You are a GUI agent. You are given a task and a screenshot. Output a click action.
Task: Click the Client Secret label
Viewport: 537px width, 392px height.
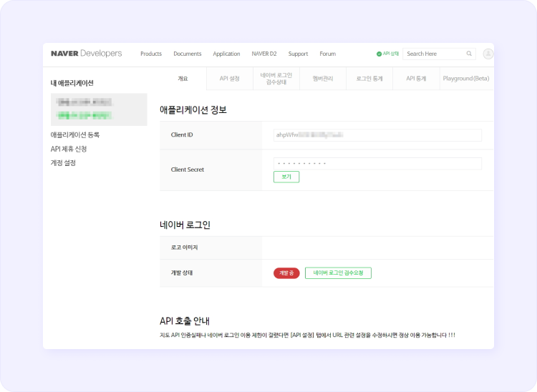click(x=188, y=170)
